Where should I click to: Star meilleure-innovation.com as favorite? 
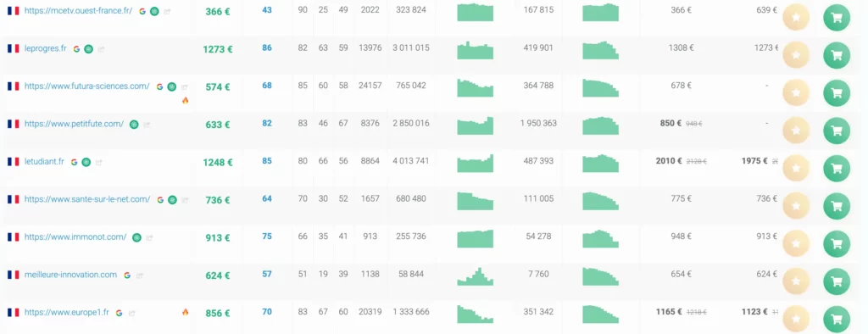click(795, 281)
